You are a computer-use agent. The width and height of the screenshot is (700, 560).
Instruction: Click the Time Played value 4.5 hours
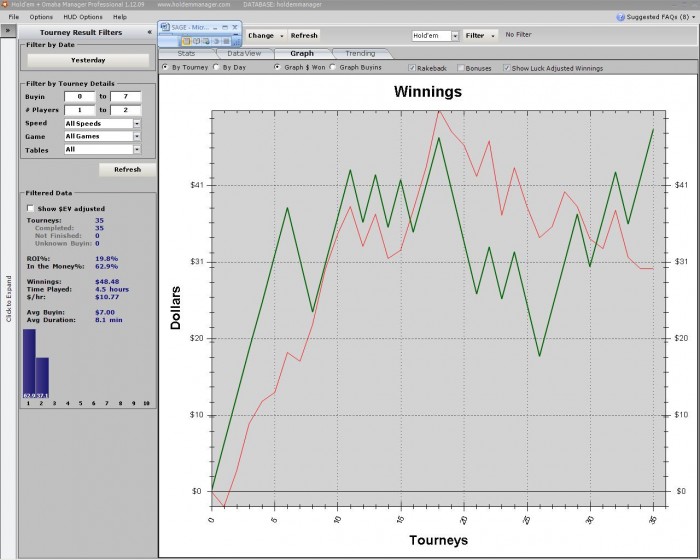click(x=112, y=289)
